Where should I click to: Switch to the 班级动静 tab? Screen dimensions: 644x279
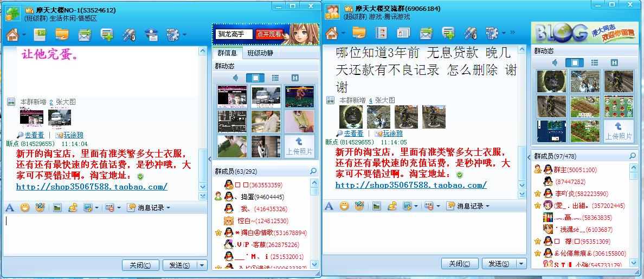[260, 53]
